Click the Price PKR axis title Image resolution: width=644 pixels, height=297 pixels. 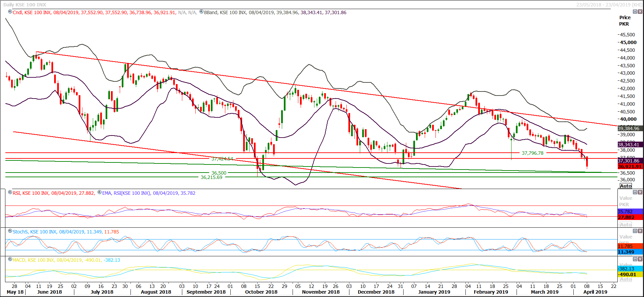[624, 21]
